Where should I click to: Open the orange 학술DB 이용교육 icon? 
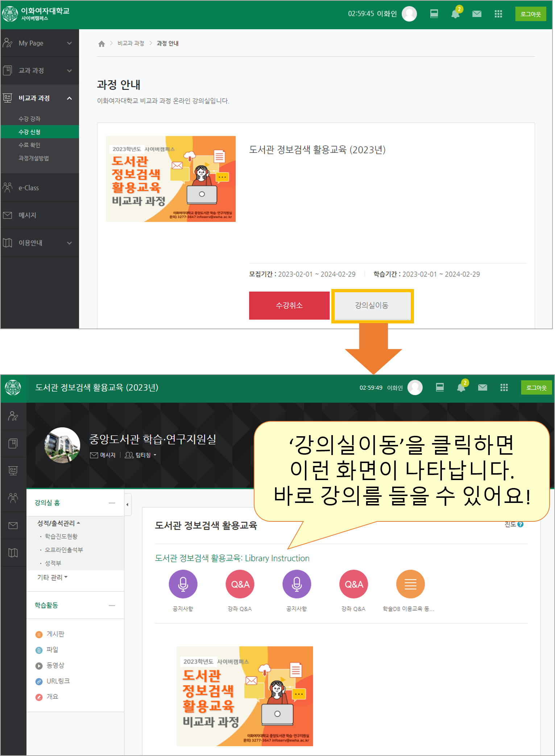[410, 584]
